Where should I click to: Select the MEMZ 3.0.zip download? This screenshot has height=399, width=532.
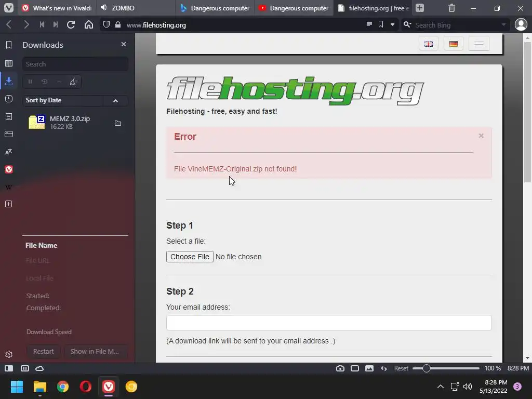(x=75, y=123)
